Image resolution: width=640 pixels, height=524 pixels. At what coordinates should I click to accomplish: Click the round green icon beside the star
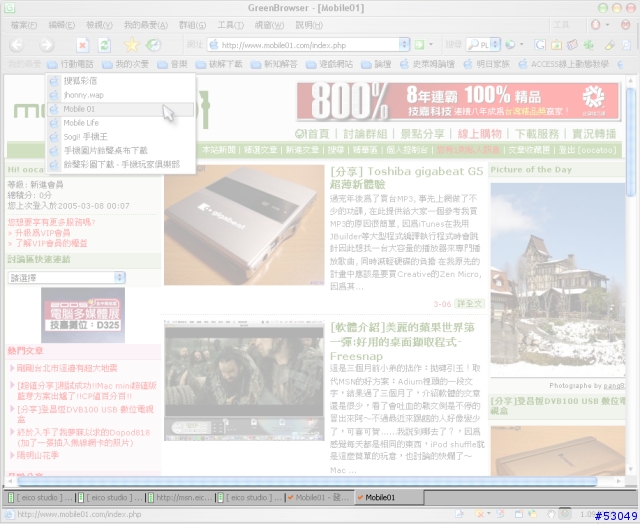[153, 45]
